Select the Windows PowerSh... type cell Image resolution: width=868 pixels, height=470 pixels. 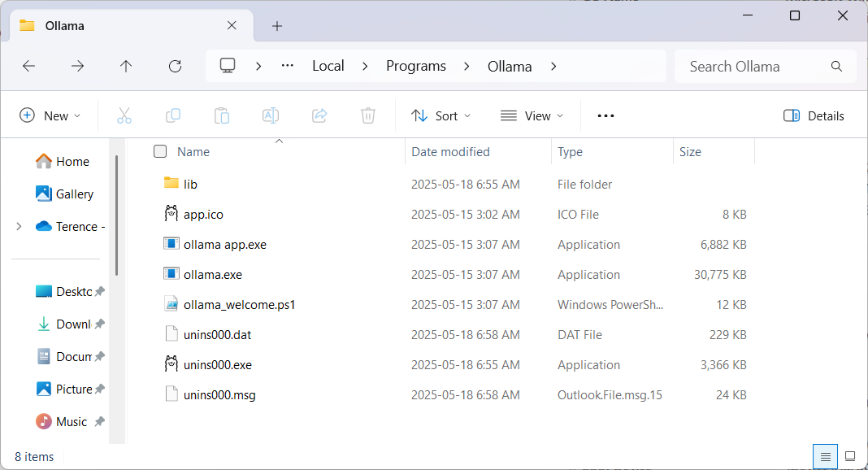(610, 304)
